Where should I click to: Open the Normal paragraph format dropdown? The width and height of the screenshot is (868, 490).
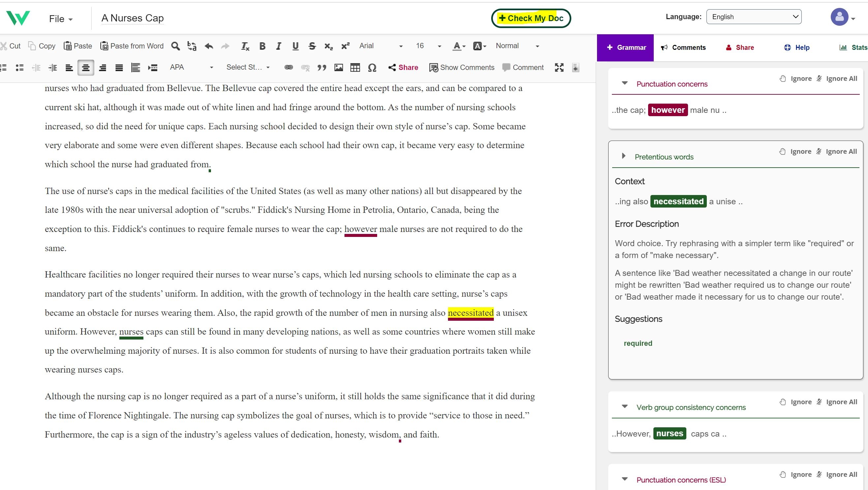[517, 46]
